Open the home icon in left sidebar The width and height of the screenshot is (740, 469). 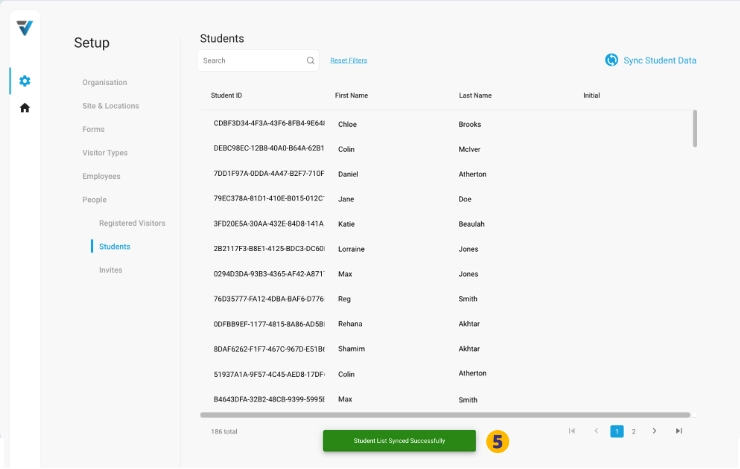coord(25,108)
